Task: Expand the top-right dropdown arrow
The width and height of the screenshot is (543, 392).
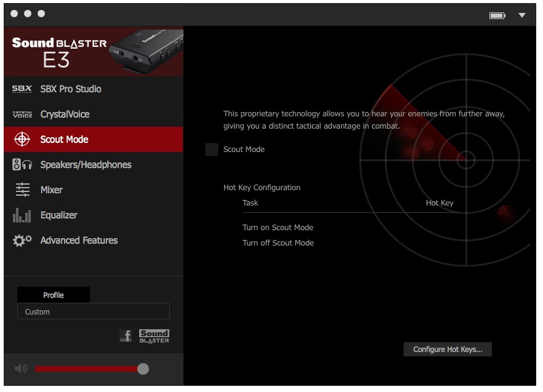Action: tap(522, 15)
